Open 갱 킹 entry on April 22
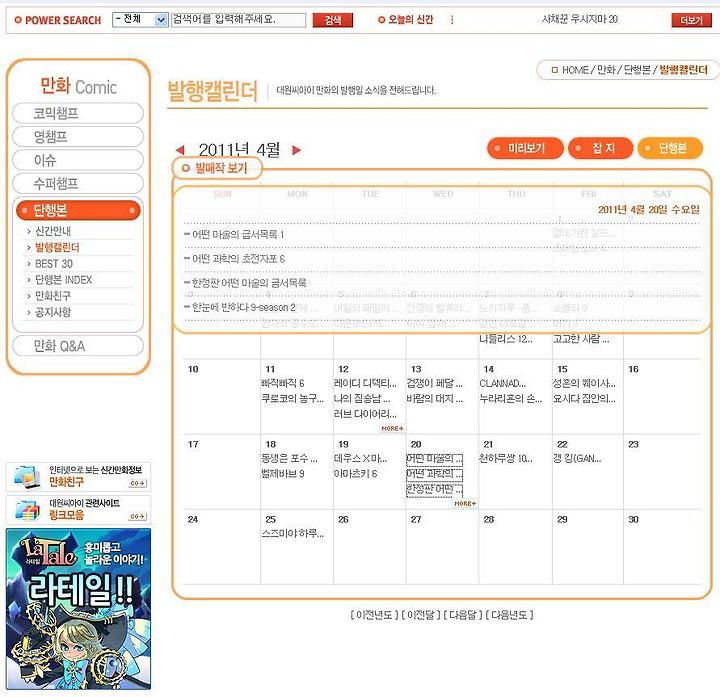 pyautogui.click(x=577, y=458)
